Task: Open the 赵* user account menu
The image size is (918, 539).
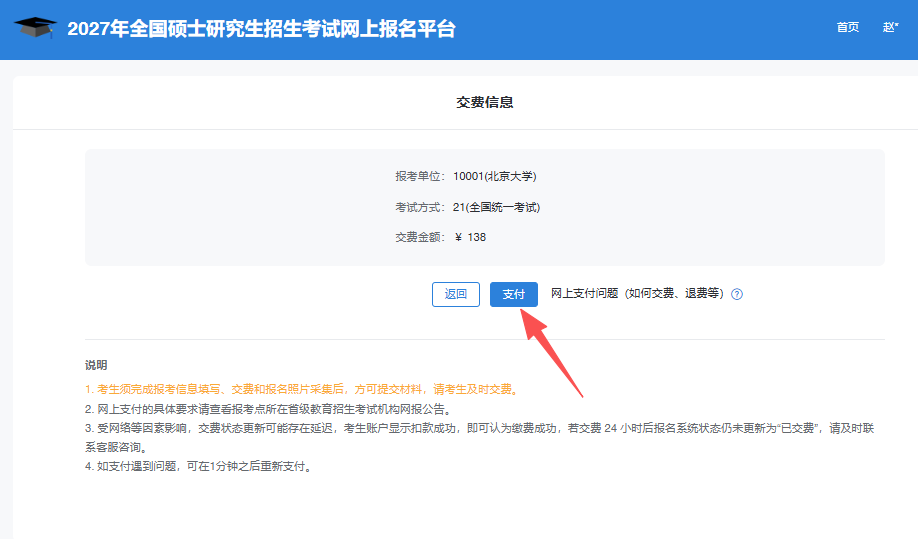Action: pos(890,28)
